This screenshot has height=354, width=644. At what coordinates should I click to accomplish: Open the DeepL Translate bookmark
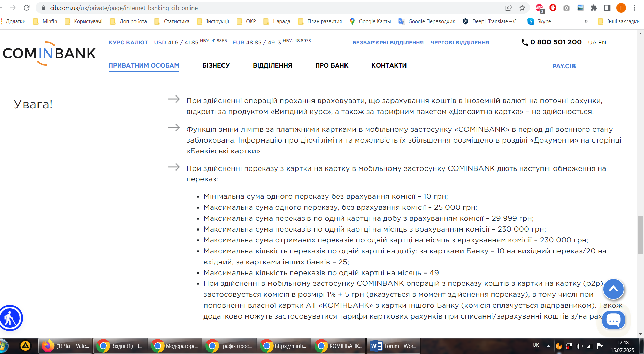pyautogui.click(x=491, y=21)
